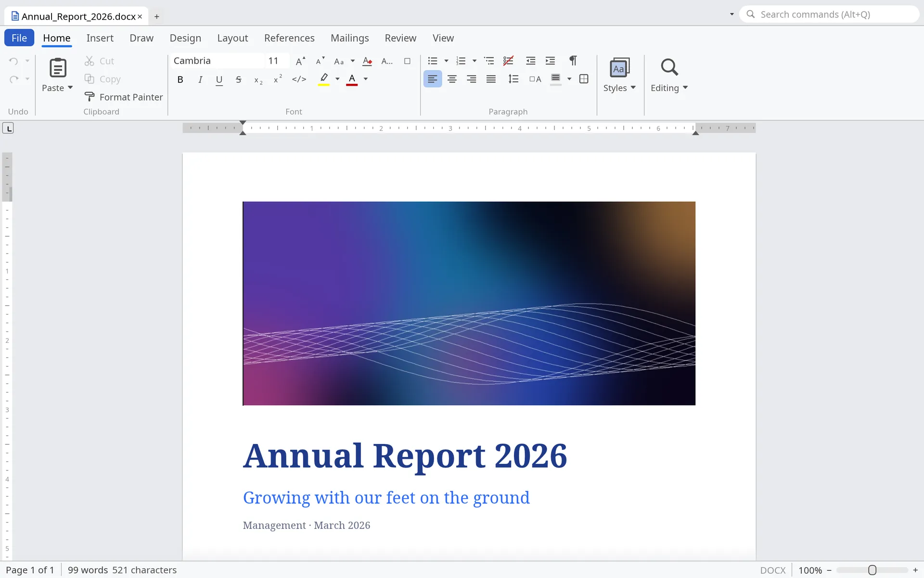This screenshot has width=924, height=578.
Task: Toggle subscript formatting
Action: (x=258, y=80)
